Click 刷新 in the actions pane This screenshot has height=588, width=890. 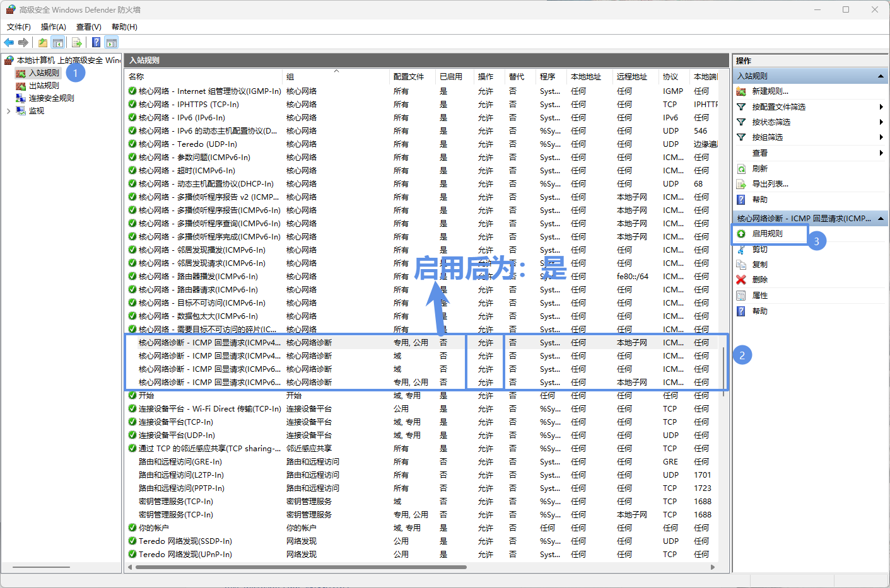click(759, 169)
